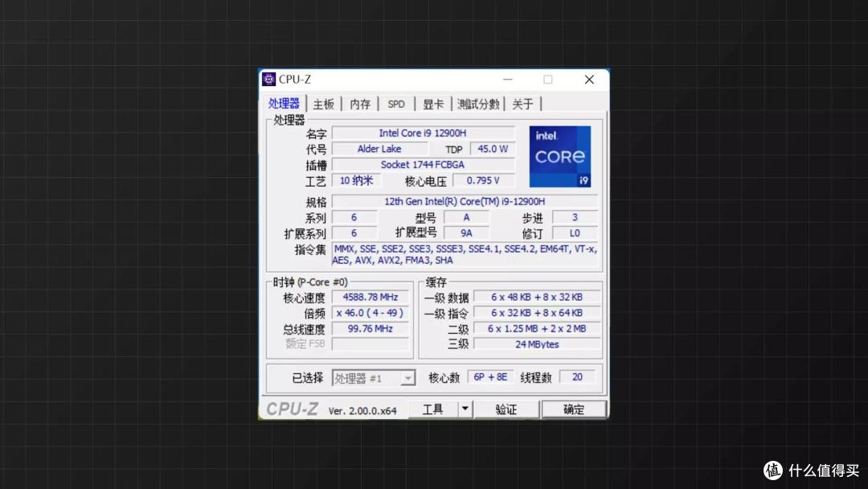Select the specification 12th Gen Intel(R) Core(TM) i9-12900H
Screen dimensions: 868x489
pos(465,202)
